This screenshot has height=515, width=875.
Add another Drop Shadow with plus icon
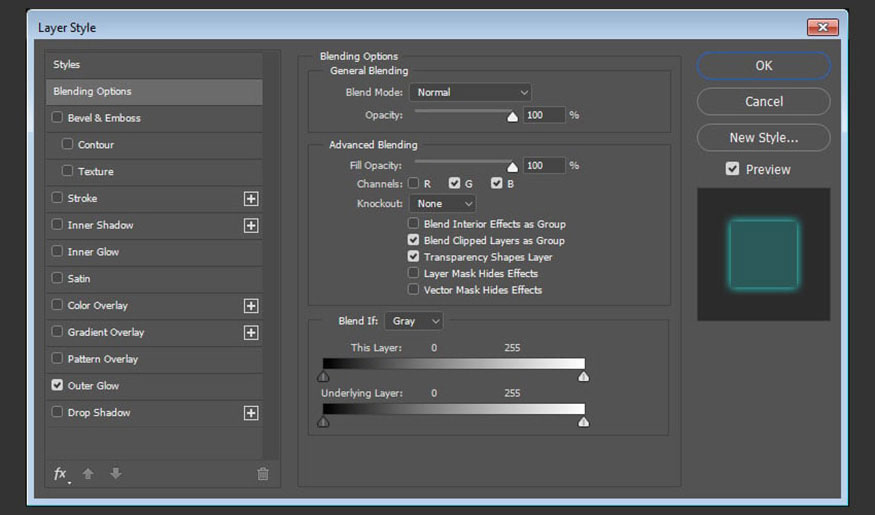(251, 413)
